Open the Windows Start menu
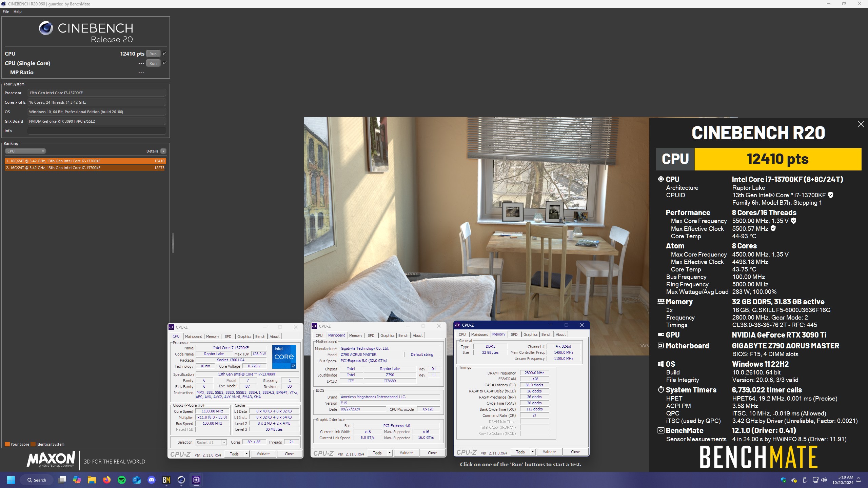The width and height of the screenshot is (868, 488). [11, 480]
